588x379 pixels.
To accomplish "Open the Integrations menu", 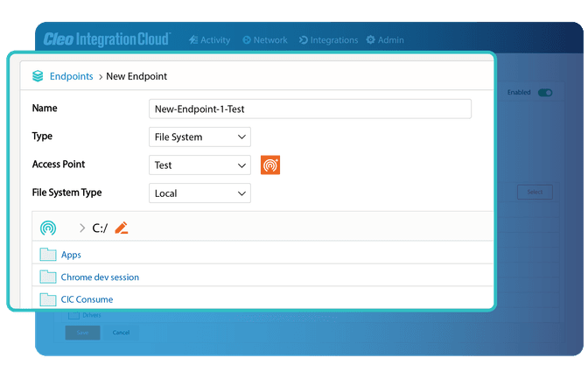I will pos(328,40).
